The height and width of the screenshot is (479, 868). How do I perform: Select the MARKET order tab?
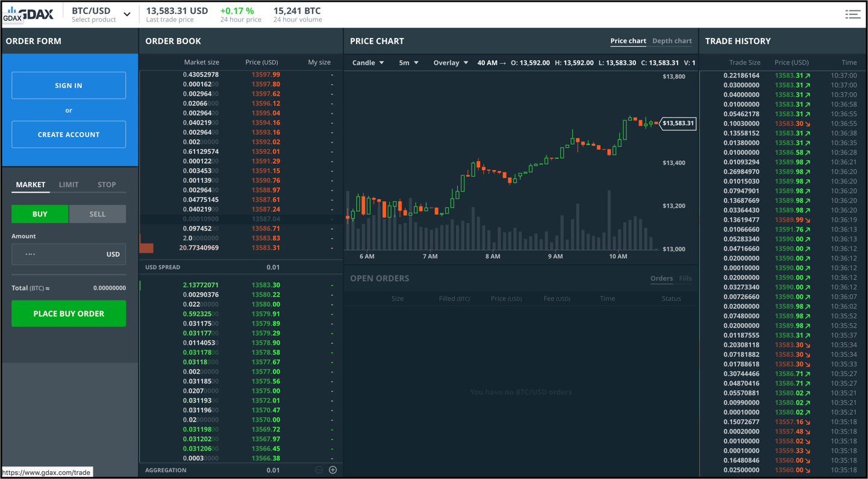coord(31,185)
